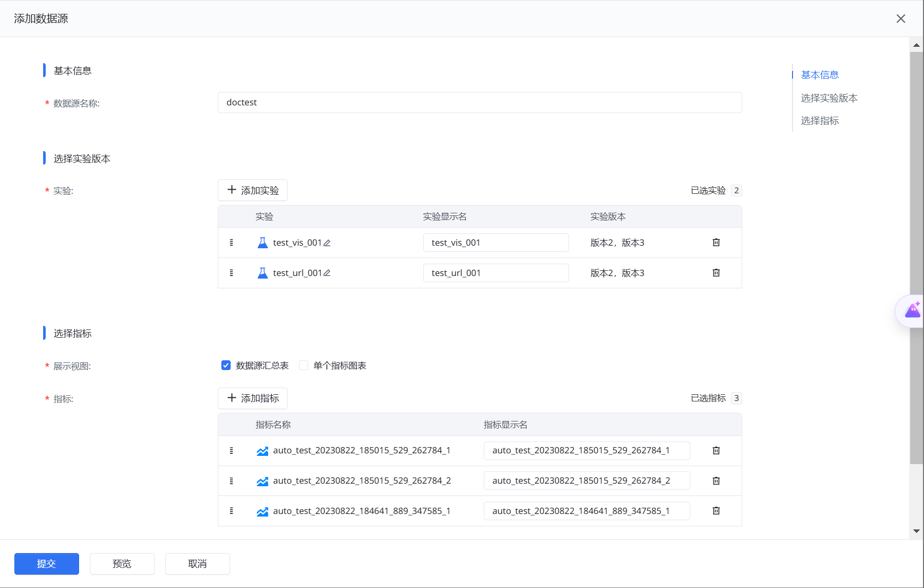This screenshot has height=588, width=924.
Task: Click 添加指标 button
Action: 253,398
